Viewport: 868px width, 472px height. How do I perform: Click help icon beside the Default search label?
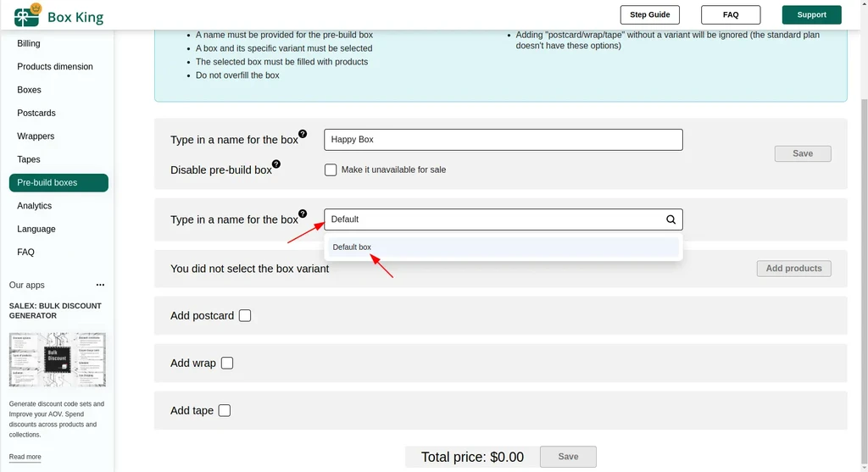[303, 214]
